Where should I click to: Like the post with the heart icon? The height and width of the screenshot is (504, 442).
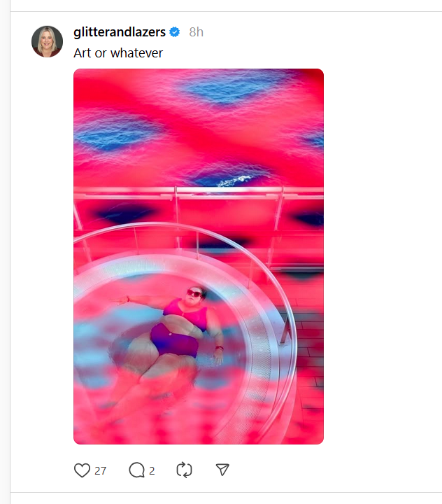(82, 470)
